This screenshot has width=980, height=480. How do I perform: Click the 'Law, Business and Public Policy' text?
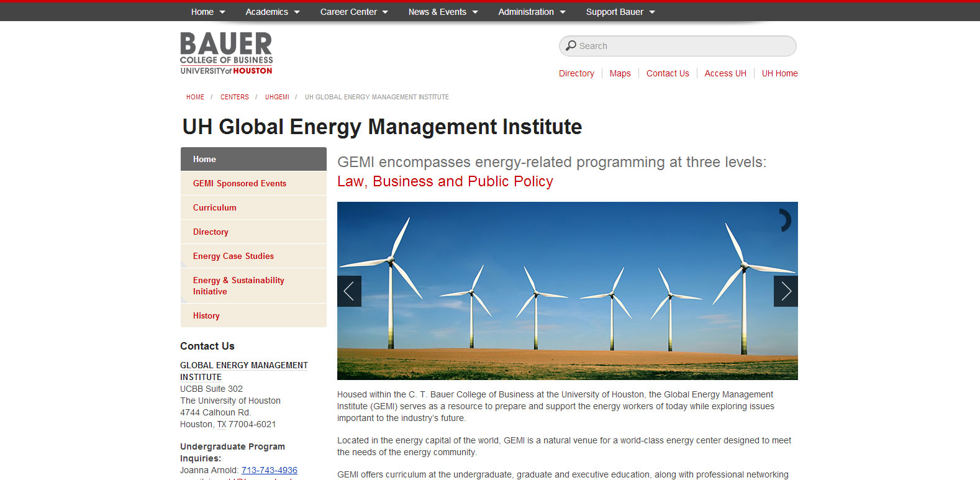pos(445,181)
